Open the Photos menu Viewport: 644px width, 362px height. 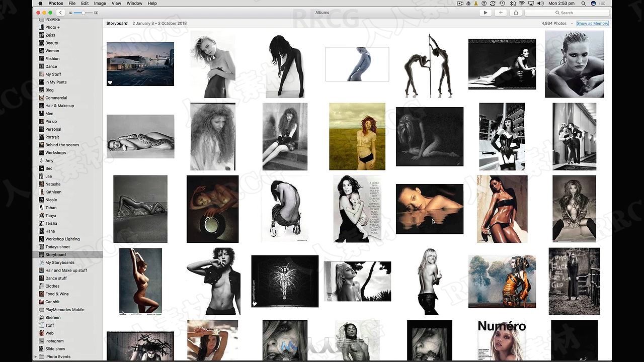(x=56, y=4)
